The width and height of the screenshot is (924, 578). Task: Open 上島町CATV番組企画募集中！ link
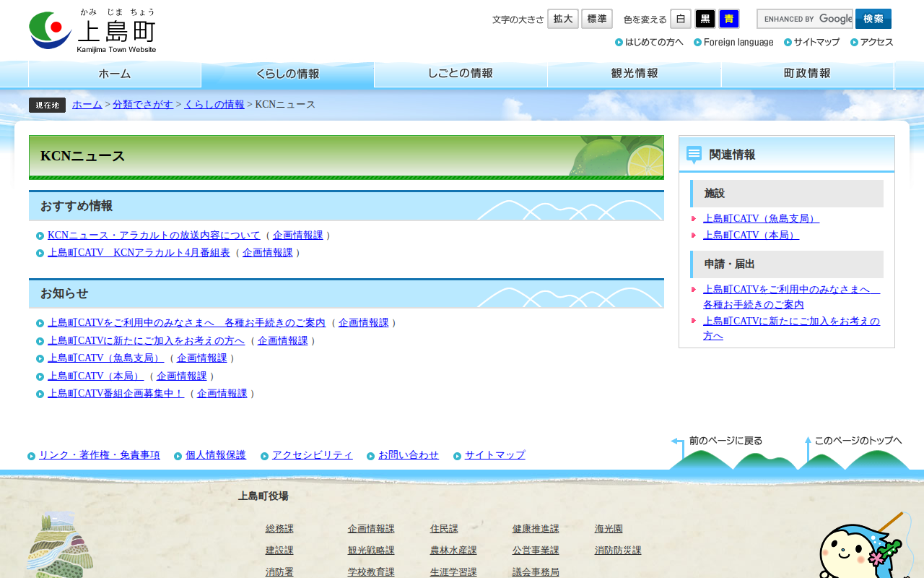point(115,394)
